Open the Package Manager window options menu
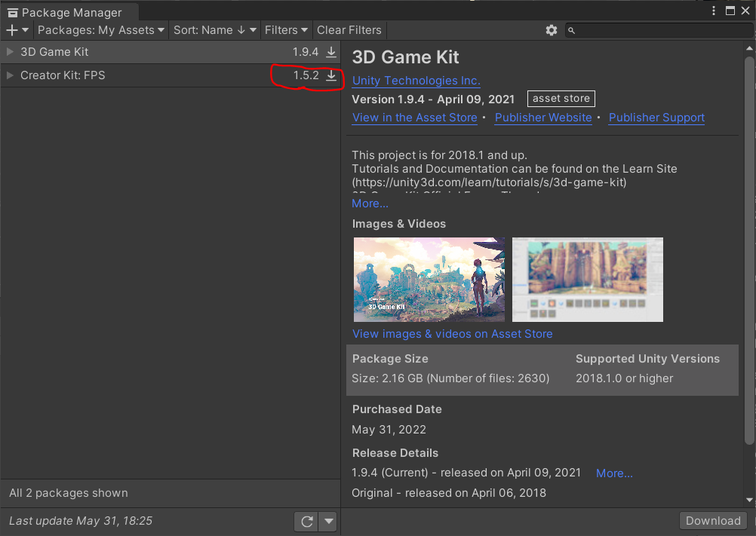The image size is (756, 536). (714, 11)
